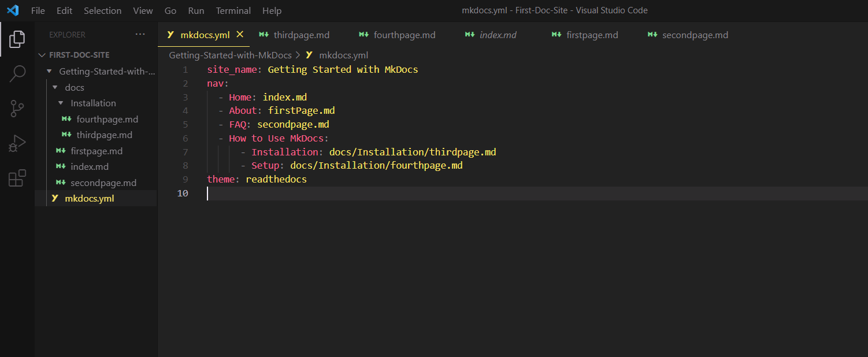The height and width of the screenshot is (357, 868).
Task: Open the Help menu
Action: 272,10
